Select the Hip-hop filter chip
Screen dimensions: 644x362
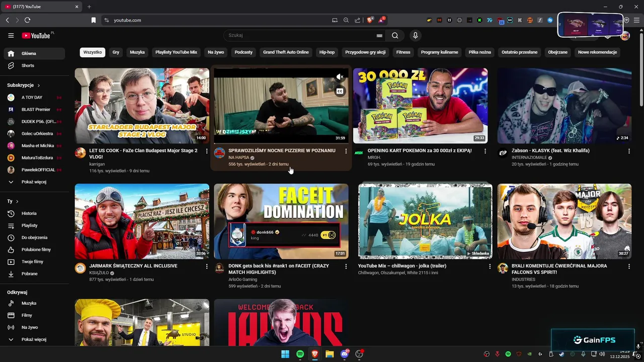pyautogui.click(x=327, y=52)
